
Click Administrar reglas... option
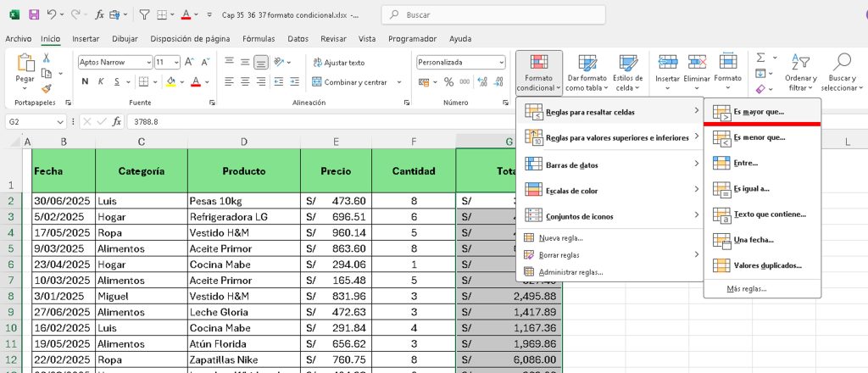pyautogui.click(x=610, y=272)
